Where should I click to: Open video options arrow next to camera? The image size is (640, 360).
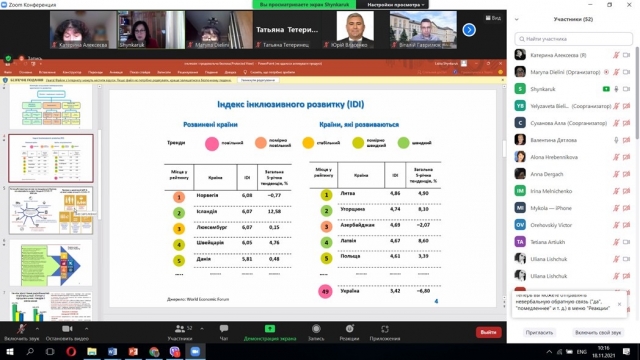[86, 329]
